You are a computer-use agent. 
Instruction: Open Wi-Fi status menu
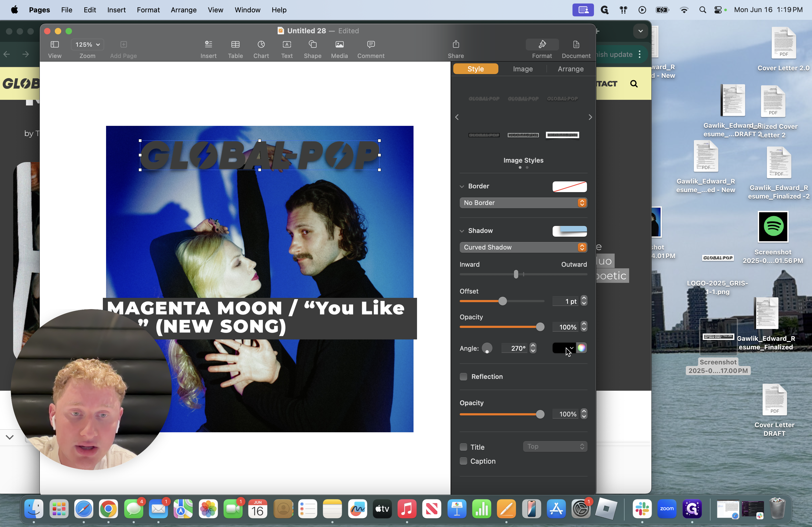coord(684,10)
